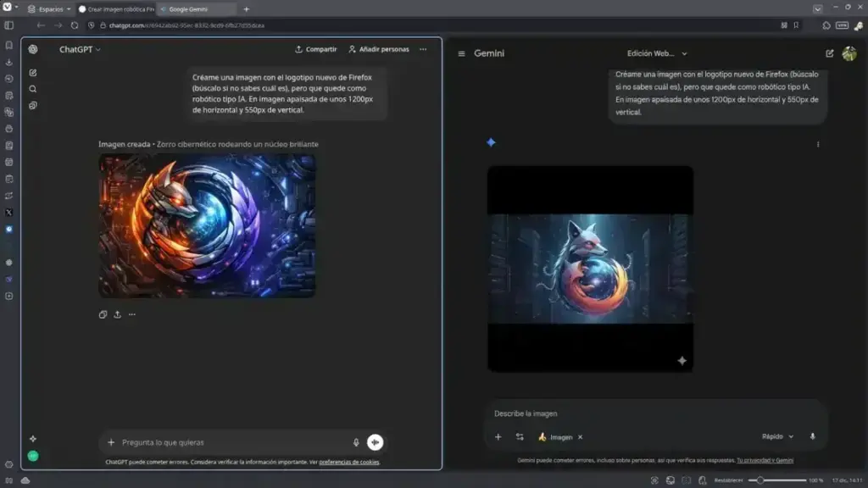Open the preferencias de cookies link
868x488 pixels.
(x=349, y=462)
